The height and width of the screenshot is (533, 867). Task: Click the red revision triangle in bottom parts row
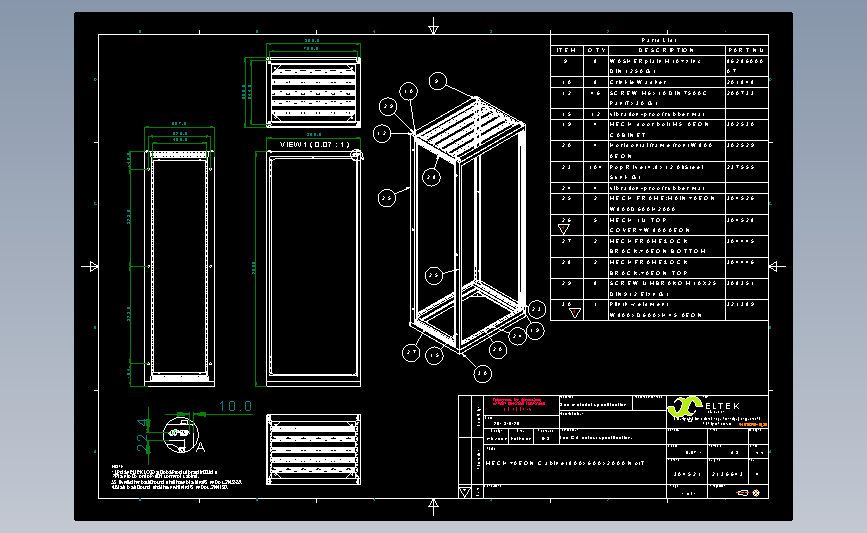575,313
